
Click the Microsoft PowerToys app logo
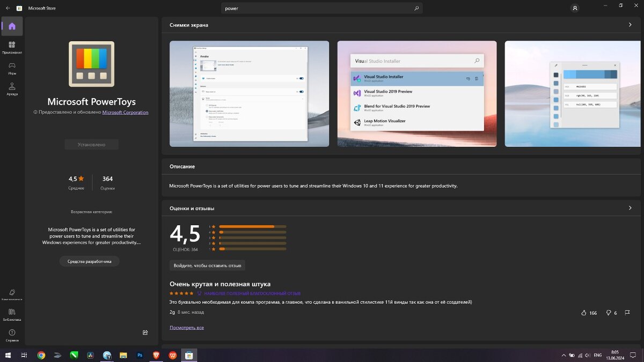pyautogui.click(x=91, y=64)
